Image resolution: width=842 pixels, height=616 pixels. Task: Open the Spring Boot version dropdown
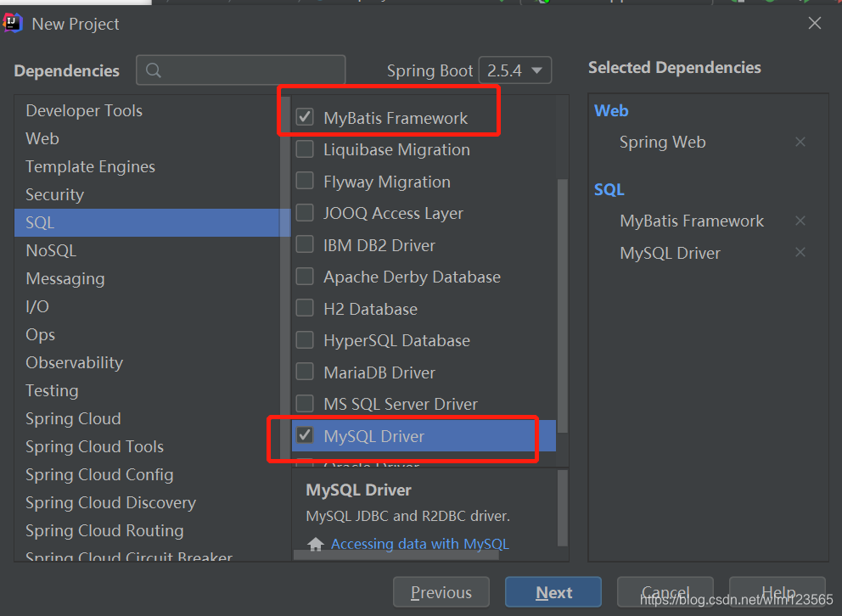515,70
